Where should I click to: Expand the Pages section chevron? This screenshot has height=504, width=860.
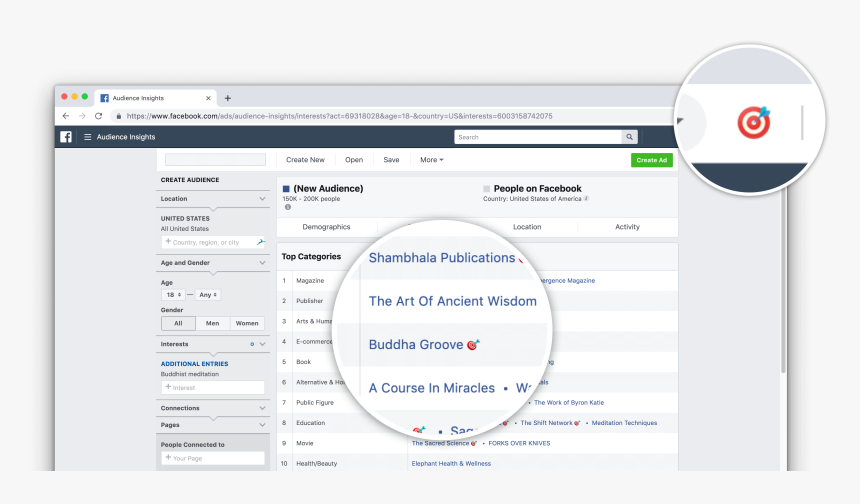tap(262, 425)
